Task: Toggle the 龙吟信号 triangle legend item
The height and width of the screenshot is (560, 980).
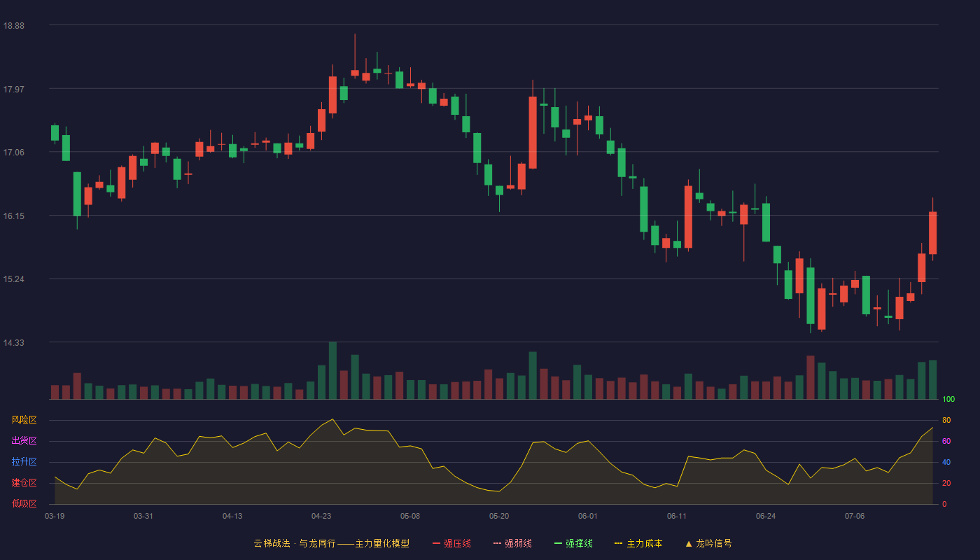Action: click(x=708, y=543)
